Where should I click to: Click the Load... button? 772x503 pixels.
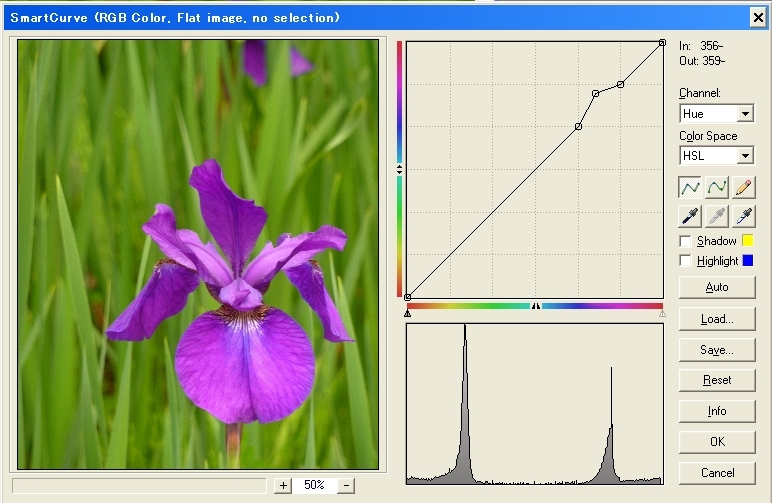click(x=716, y=319)
